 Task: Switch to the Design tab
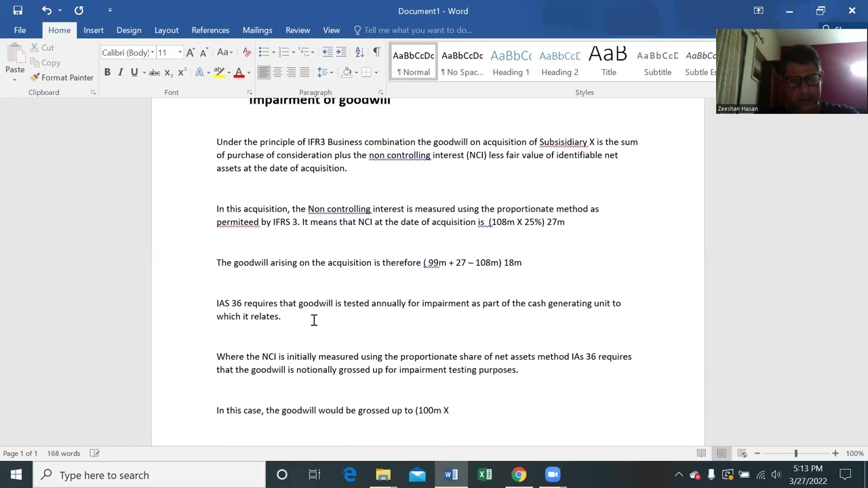click(x=129, y=30)
